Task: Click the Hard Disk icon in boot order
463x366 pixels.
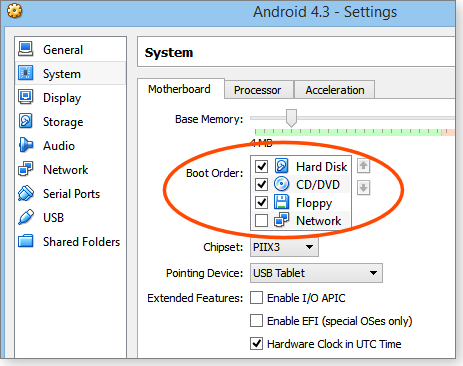Action: click(x=281, y=166)
